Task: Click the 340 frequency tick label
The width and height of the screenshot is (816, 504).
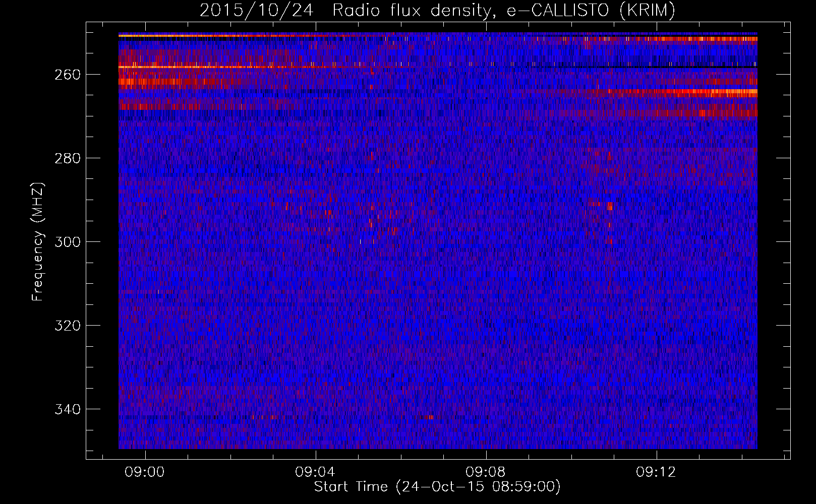Action: (67, 409)
